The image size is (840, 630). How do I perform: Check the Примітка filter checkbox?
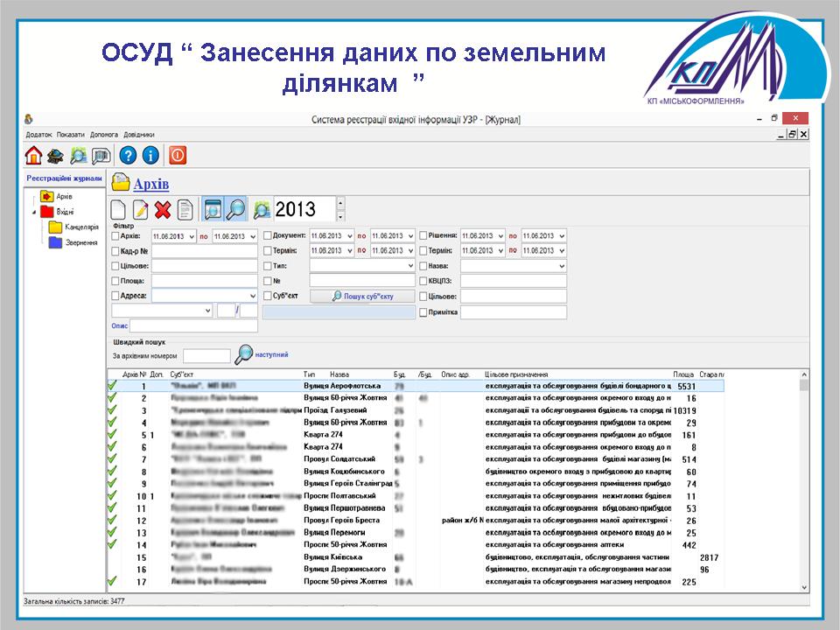pos(423,312)
